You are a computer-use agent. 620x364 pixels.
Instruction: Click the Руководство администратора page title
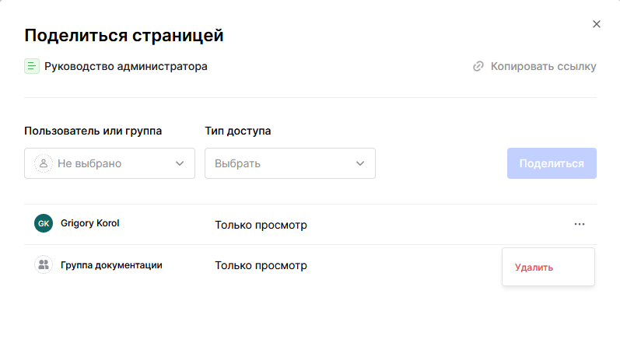126,66
